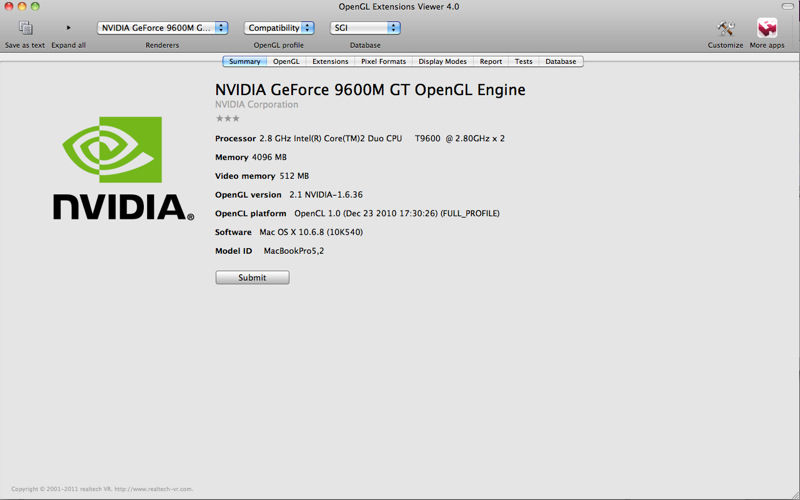Switch to the Report tab
Viewport: 800px width, 500px height.
click(x=491, y=62)
